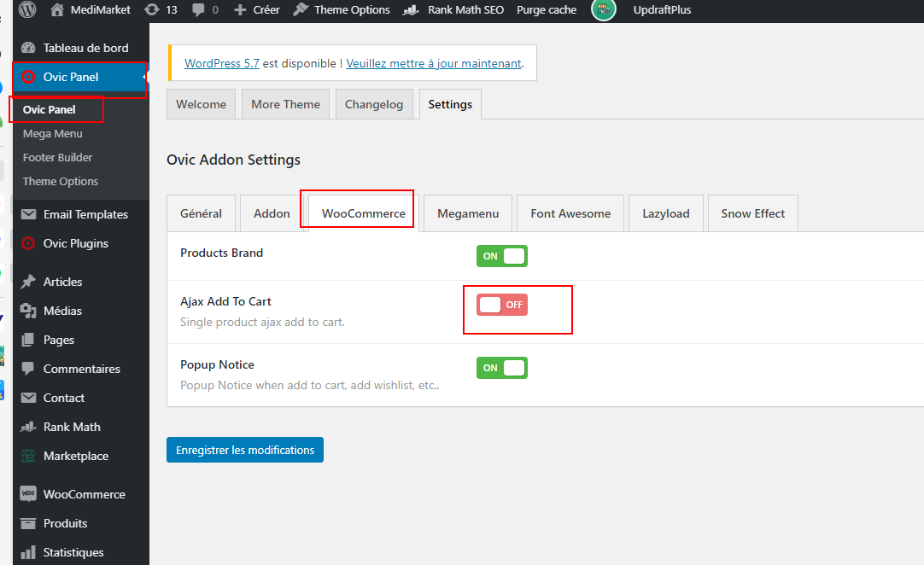This screenshot has height=565, width=924.
Task: Open Mega Menu submenu item
Action: pyautogui.click(x=52, y=134)
